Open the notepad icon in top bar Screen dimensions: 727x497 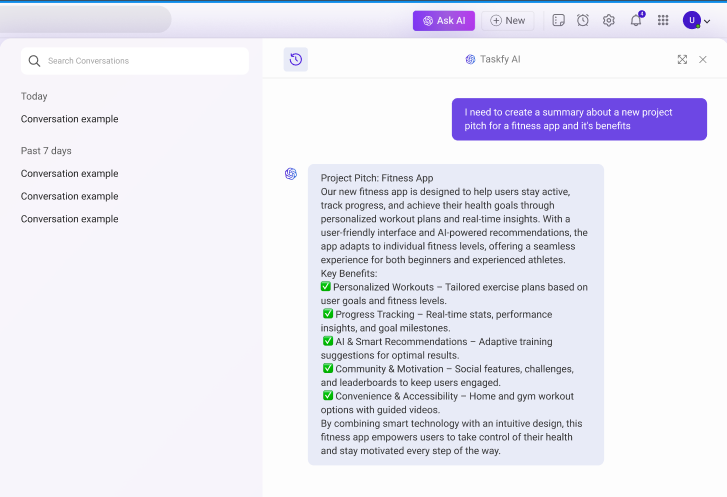pyautogui.click(x=558, y=20)
